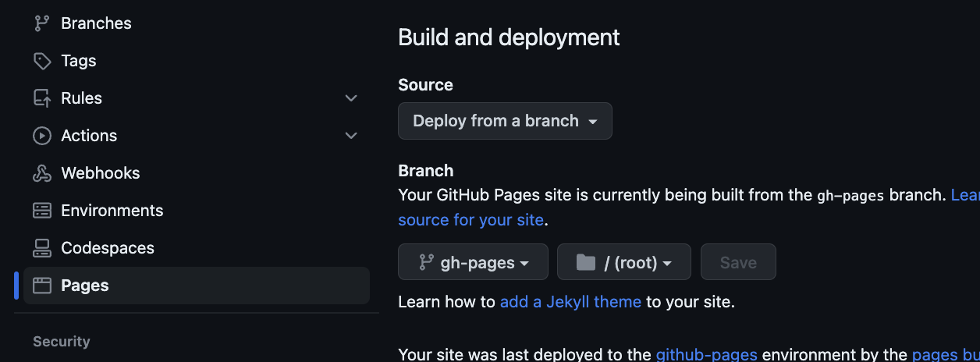Follow the source for your site link
This screenshot has width=980, height=362.
(470, 220)
